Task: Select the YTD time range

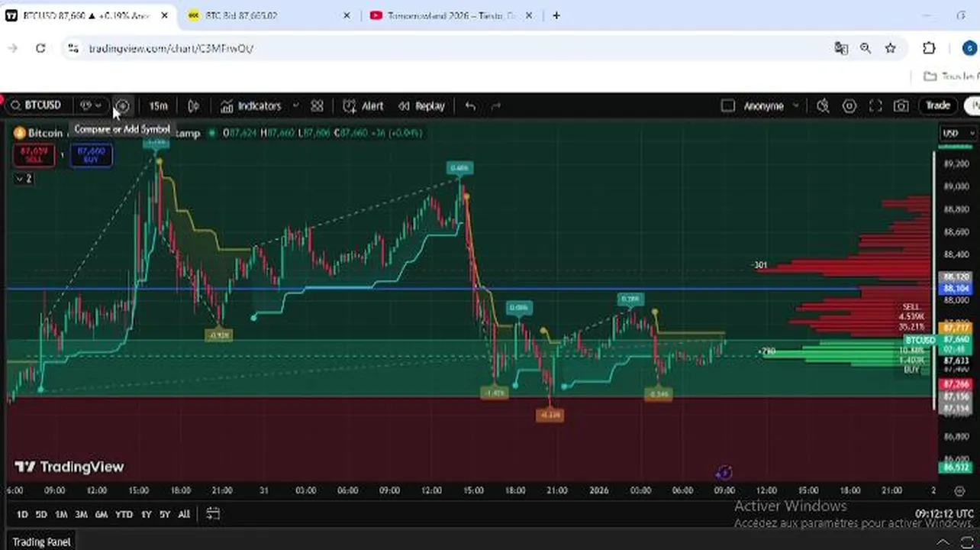Action: [x=124, y=514]
